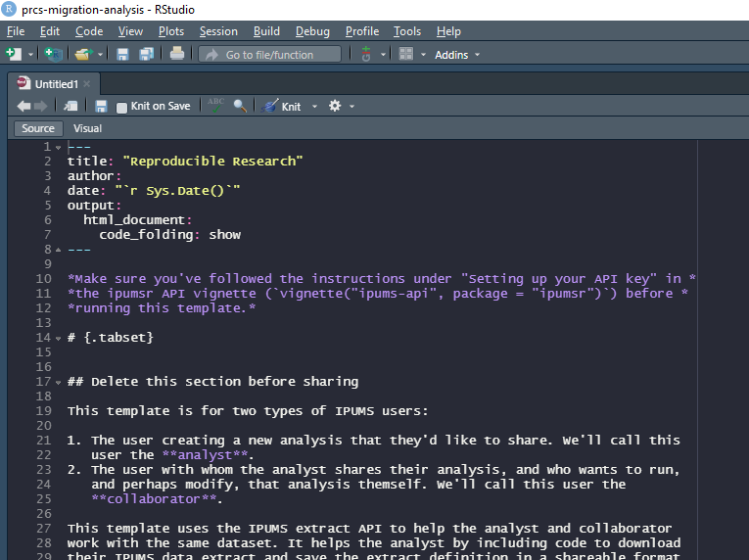Click the Create a Project icon
The height and width of the screenshot is (560, 749).
pyautogui.click(x=53, y=55)
